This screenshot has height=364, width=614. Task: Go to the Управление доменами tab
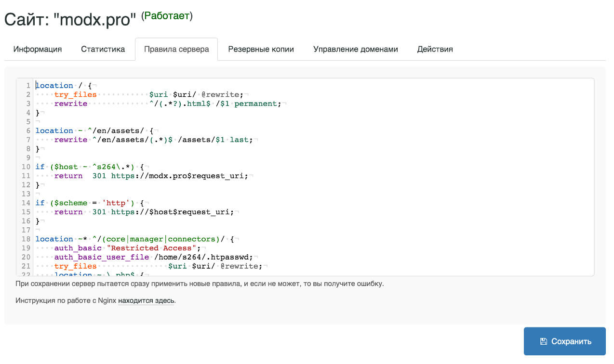[356, 49]
